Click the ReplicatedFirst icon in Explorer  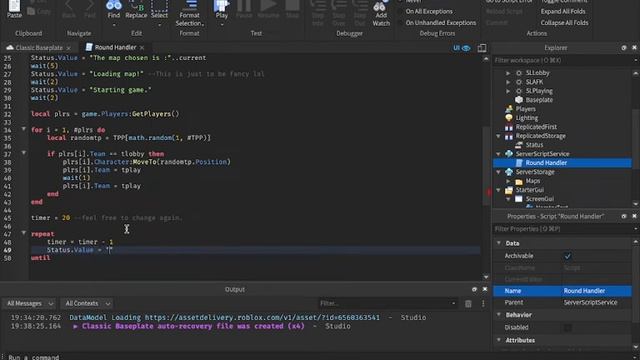click(x=509, y=127)
